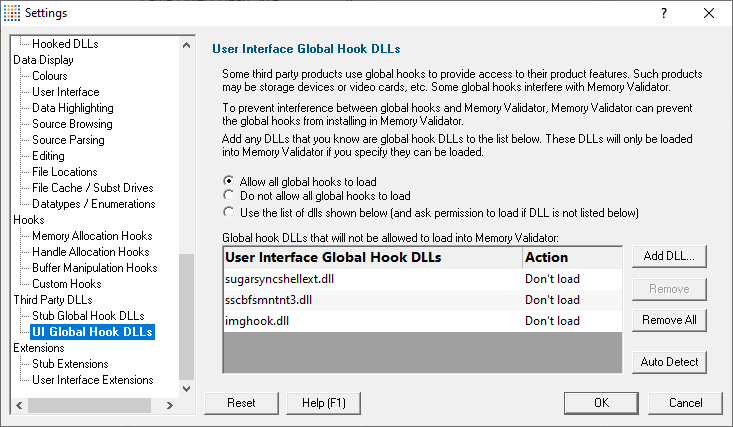Click the Help (F1) button
Viewport: 733px width, 427px height.
[323, 403]
